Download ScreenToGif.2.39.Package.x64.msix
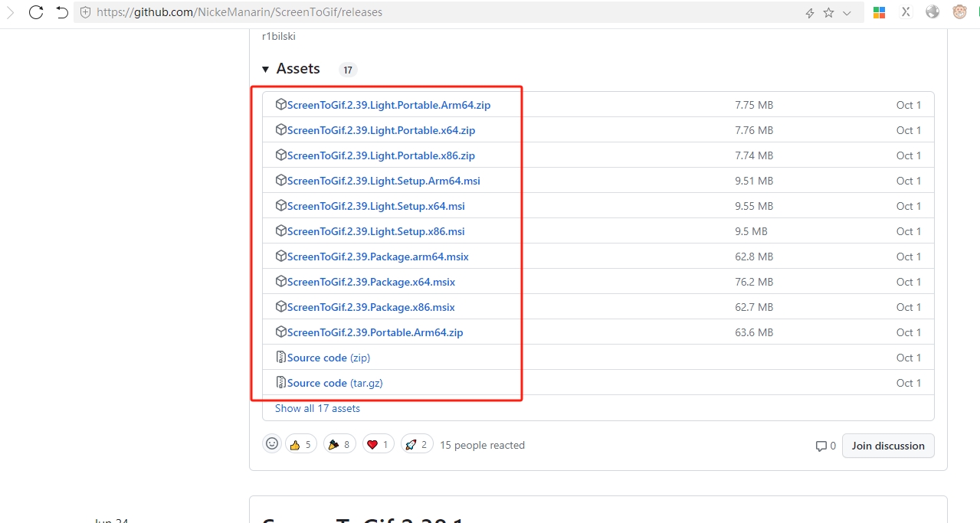 click(371, 282)
